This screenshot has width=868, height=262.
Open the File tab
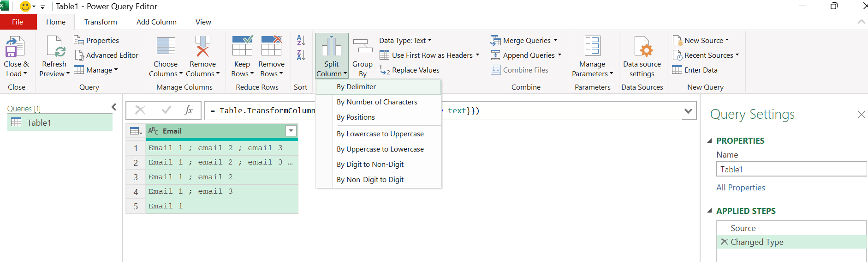tap(18, 22)
